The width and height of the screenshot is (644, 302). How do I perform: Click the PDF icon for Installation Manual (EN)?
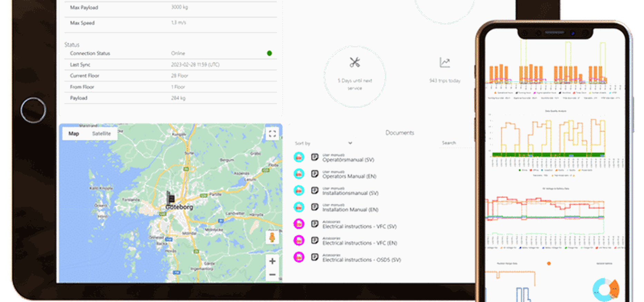pyautogui.click(x=299, y=207)
